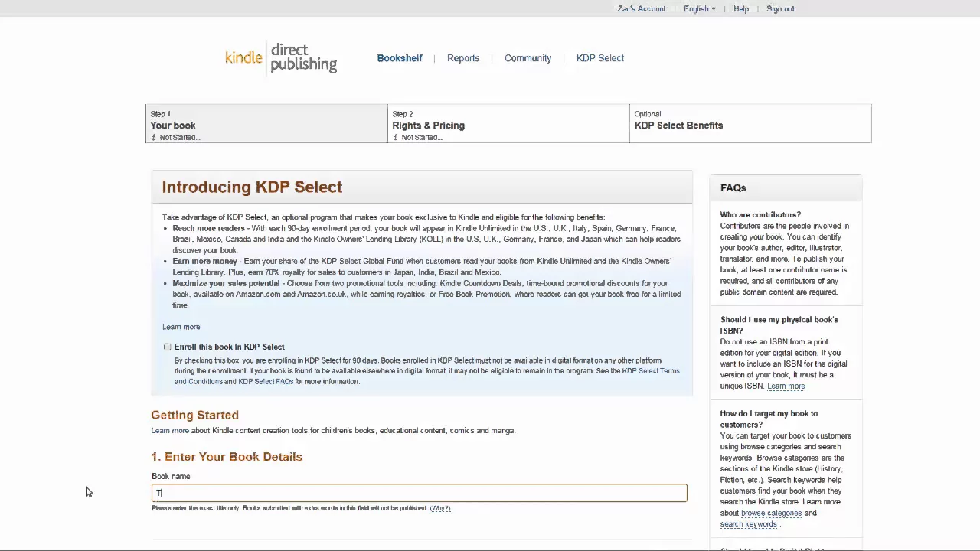980x551 pixels.
Task: Open the KDP Select FAQs link
Action: pyautogui.click(x=266, y=381)
